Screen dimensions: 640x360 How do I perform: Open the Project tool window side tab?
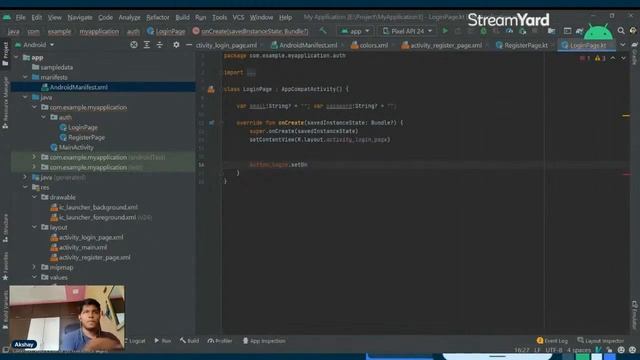(5, 54)
